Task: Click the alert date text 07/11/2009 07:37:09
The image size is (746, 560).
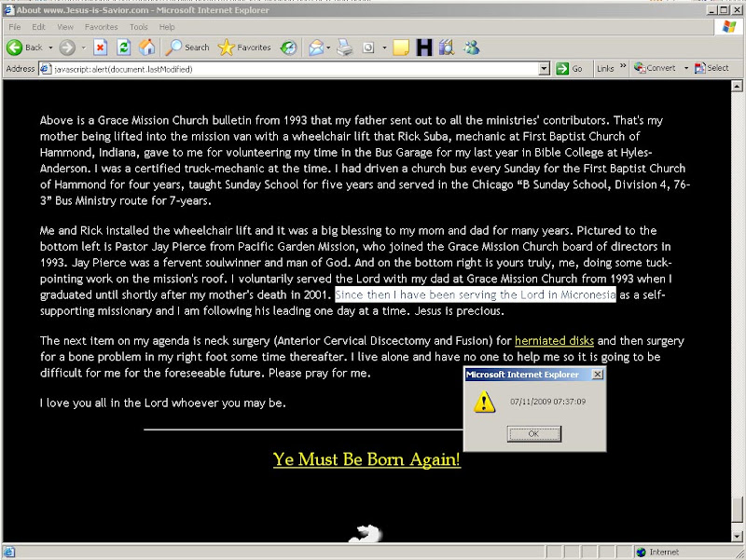Action: pos(547,402)
